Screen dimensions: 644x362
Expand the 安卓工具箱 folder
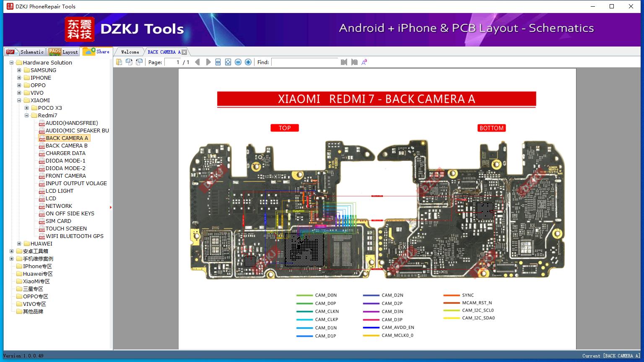12,251
